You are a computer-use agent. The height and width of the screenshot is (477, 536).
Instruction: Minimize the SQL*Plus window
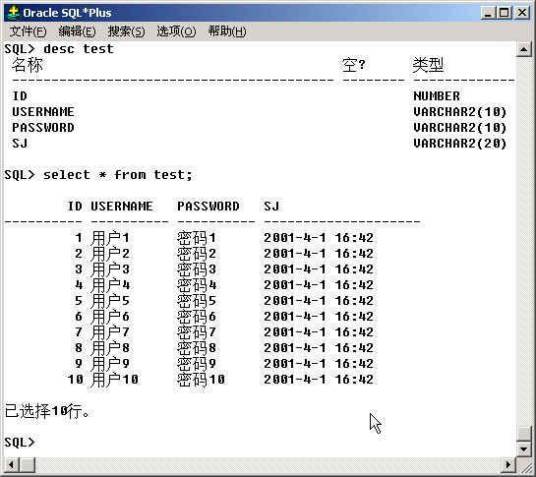(x=488, y=13)
